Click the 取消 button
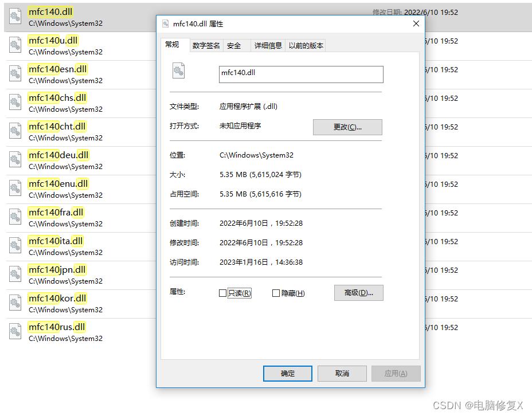Viewport: 532px width, 416px height. coord(342,373)
